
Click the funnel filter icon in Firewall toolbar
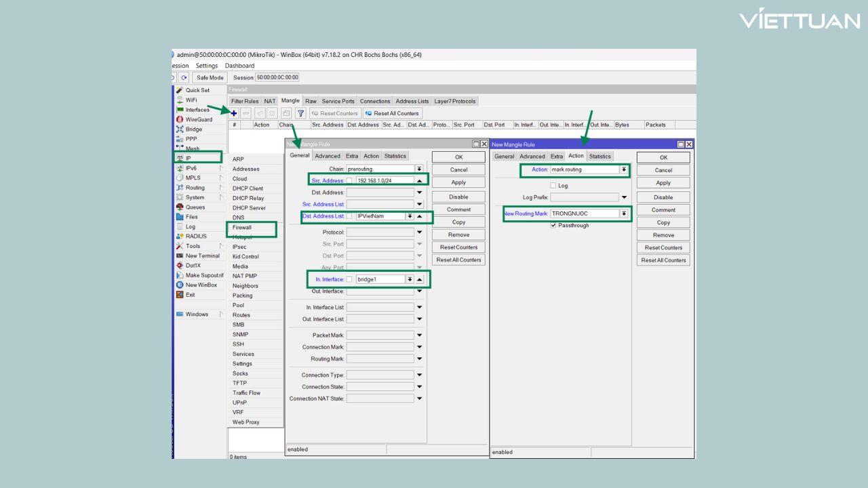[300, 113]
